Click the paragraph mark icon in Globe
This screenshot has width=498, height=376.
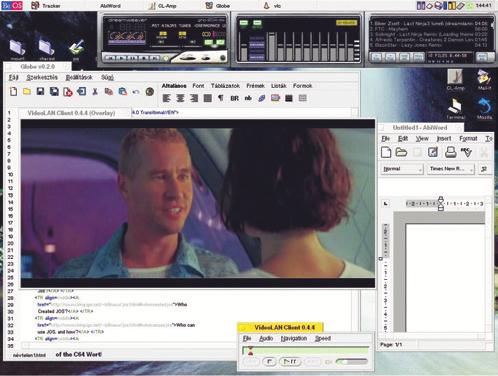pyautogui.click(x=221, y=98)
